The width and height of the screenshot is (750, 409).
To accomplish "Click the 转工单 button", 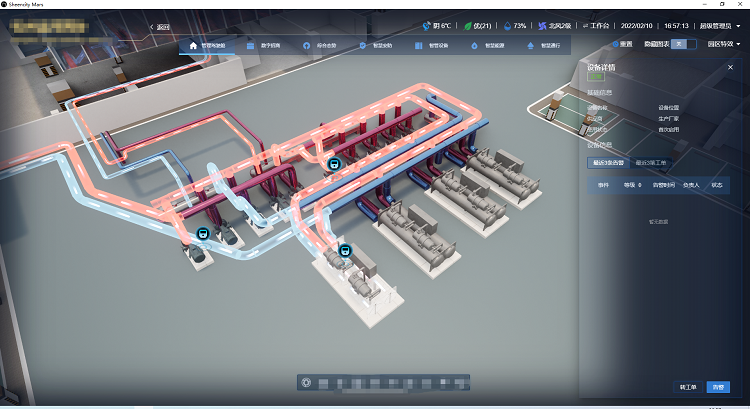I will tap(688, 387).
